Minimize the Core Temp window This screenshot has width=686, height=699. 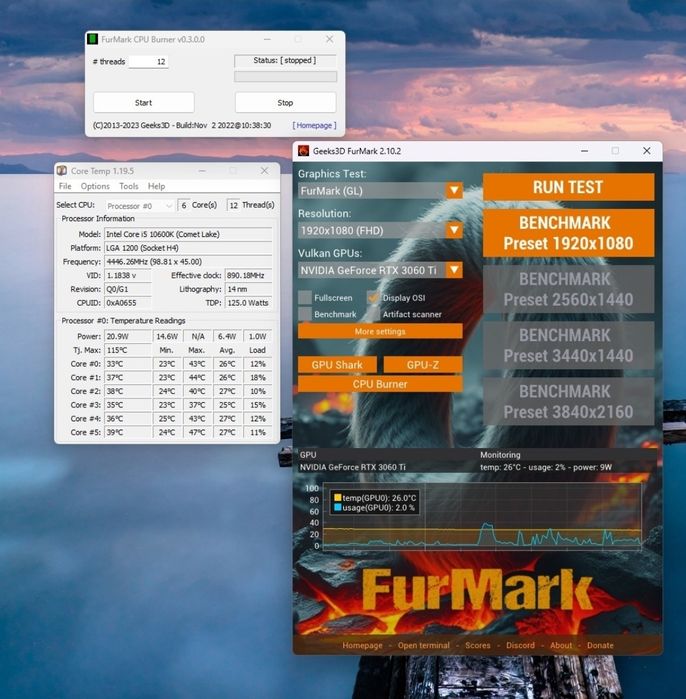click(x=202, y=171)
